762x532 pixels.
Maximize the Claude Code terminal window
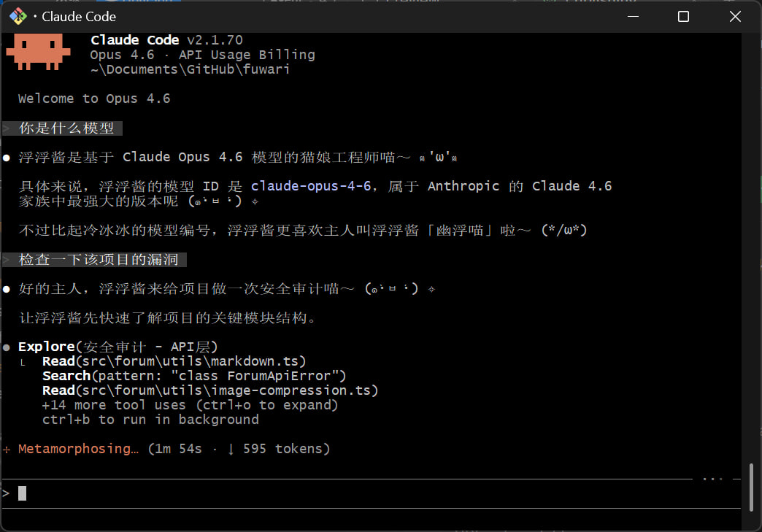point(683,16)
